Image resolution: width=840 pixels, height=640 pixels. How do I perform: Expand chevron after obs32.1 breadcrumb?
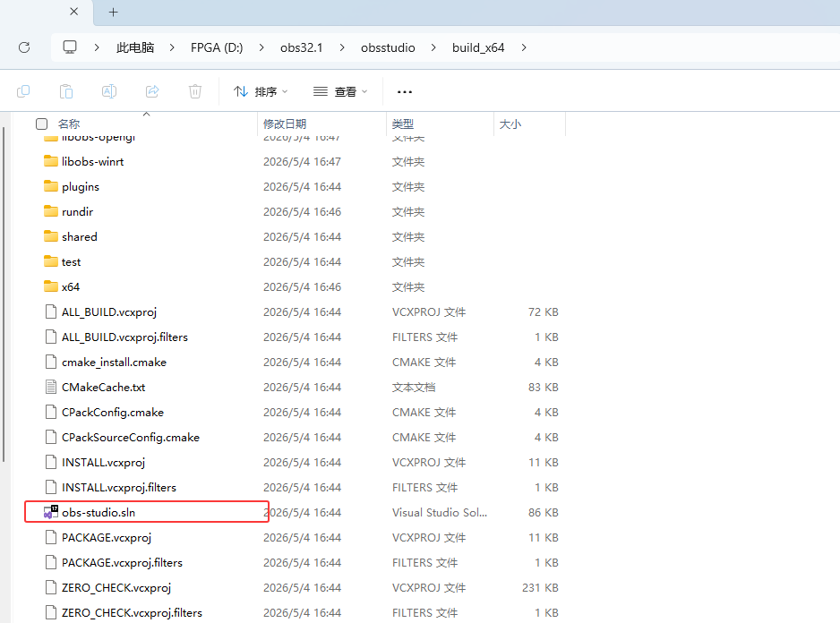342,47
